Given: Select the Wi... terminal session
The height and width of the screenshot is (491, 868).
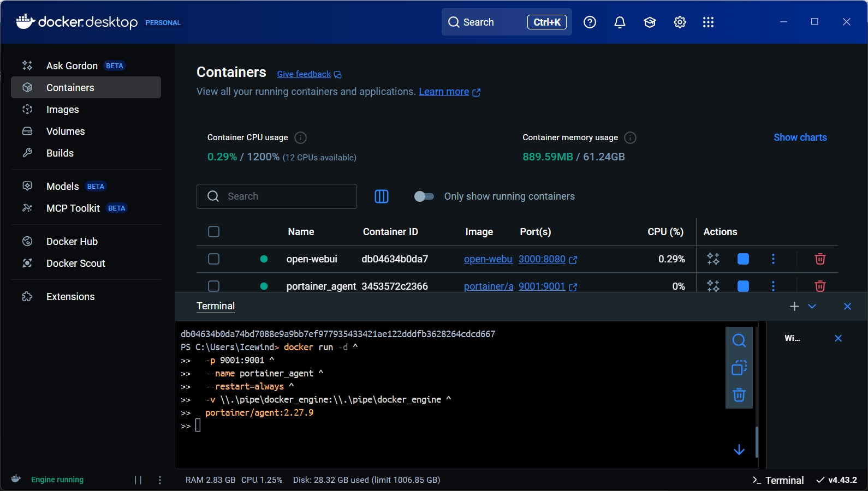Looking at the screenshot, I should pos(793,338).
